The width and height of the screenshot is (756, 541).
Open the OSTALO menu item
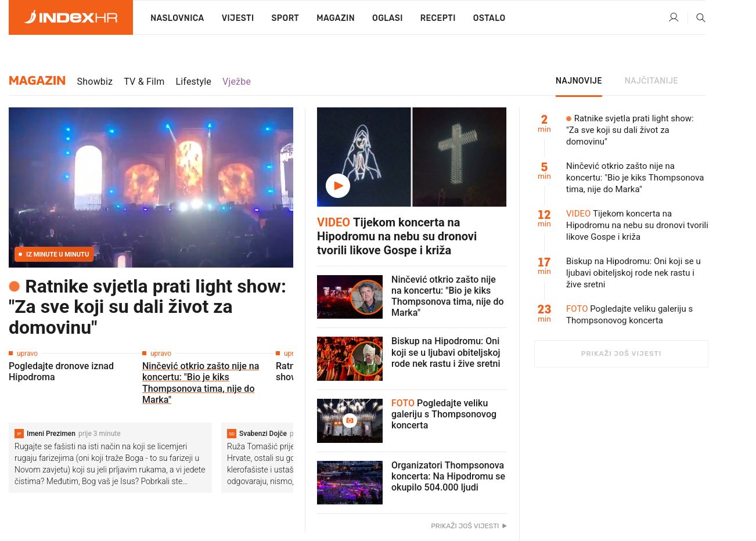[489, 18]
